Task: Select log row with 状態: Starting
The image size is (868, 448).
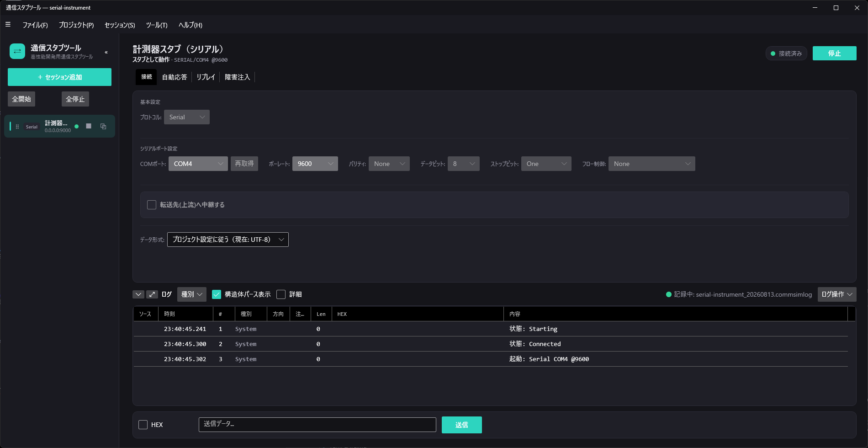Action: coord(491,329)
